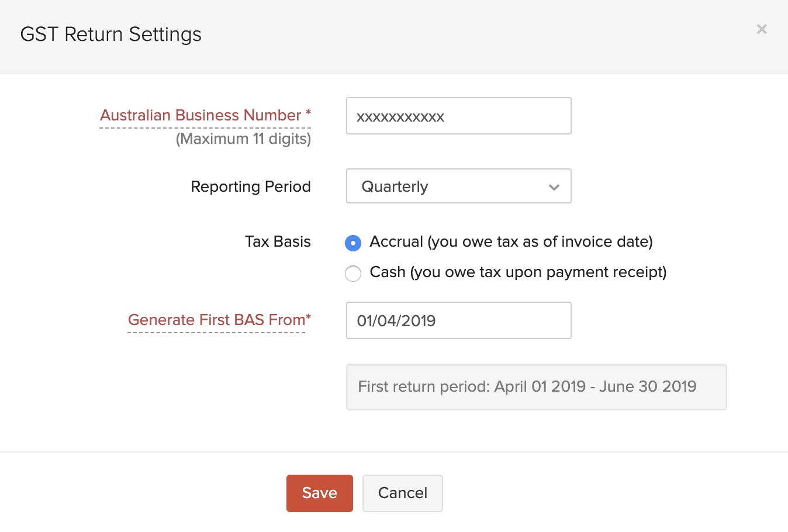The image size is (788, 532).
Task: Open the Generate First BAS From date field
Action: [x=458, y=320]
